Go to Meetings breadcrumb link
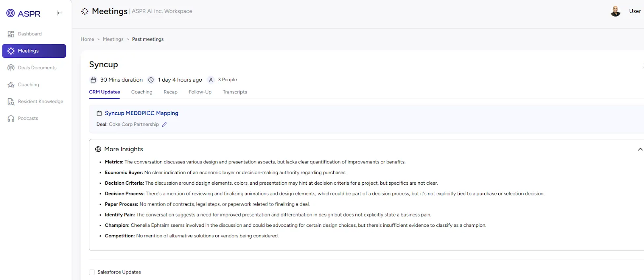 click(113, 39)
